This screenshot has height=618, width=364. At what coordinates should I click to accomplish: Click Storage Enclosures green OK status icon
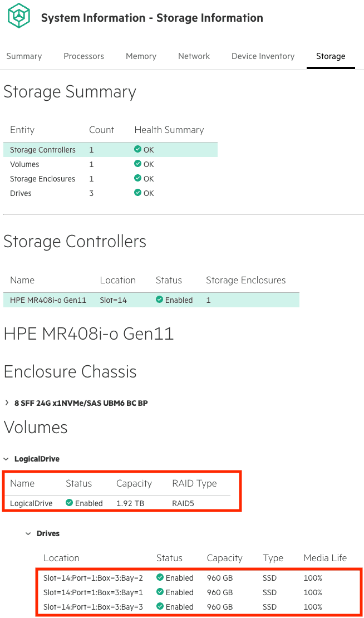pyautogui.click(x=137, y=179)
